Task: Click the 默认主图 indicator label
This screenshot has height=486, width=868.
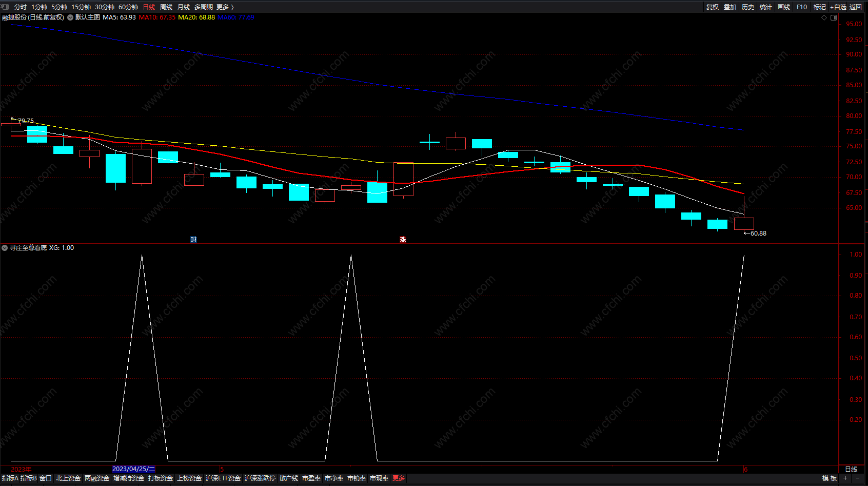Action: [88, 17]
